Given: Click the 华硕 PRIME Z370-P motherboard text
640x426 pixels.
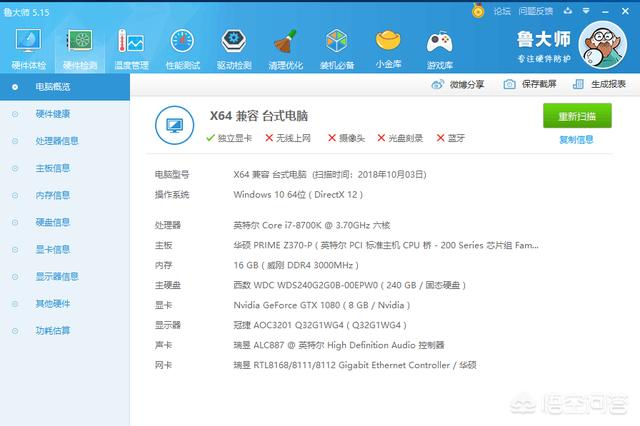Looking at the screenshot, I should (x=386, y=245).
